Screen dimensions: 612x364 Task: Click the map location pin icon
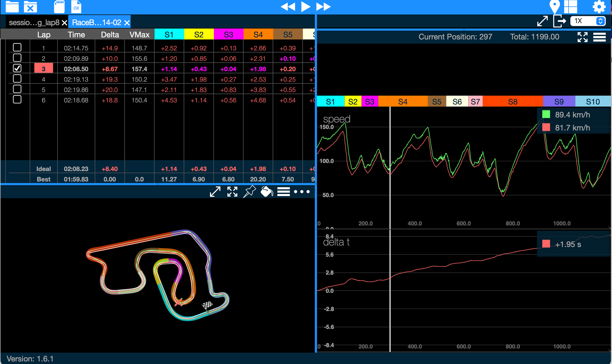[x=554, y=7]
